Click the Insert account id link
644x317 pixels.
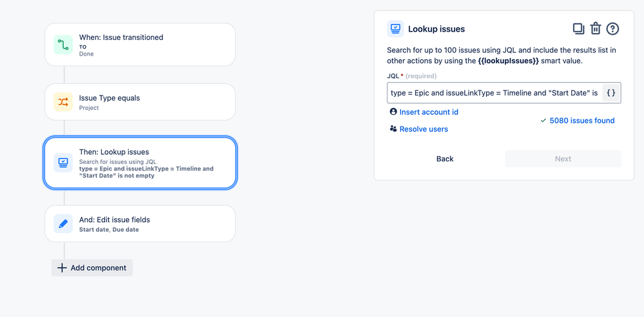point(429,112)
